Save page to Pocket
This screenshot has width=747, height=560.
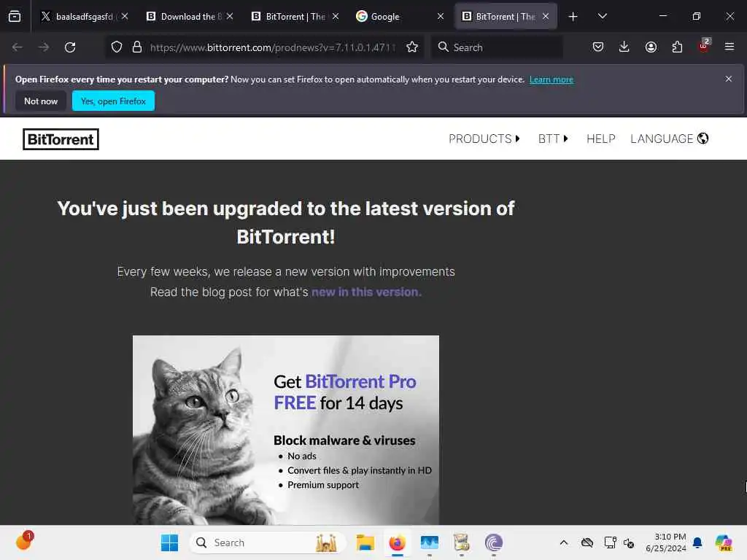(x=598, y=47)
